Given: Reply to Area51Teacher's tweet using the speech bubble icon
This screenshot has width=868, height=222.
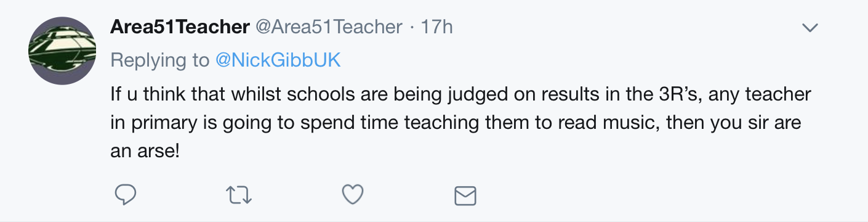Looking at the screenshot, I should (126, 196).
